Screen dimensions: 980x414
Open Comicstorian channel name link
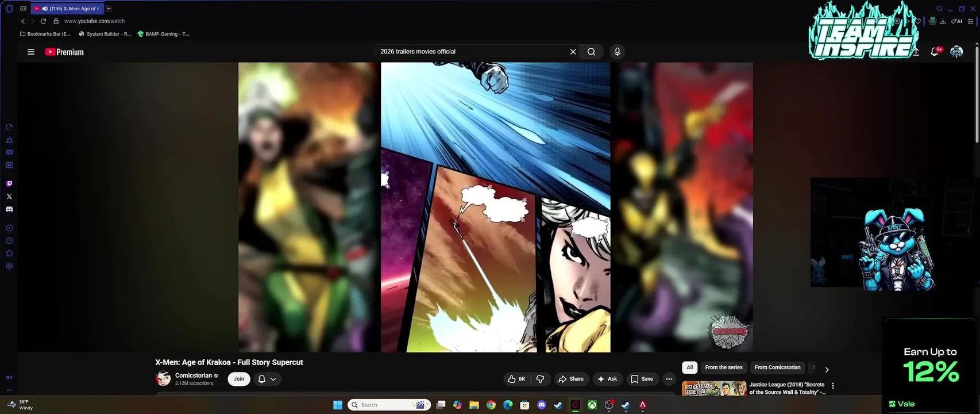tap(194, 375)
